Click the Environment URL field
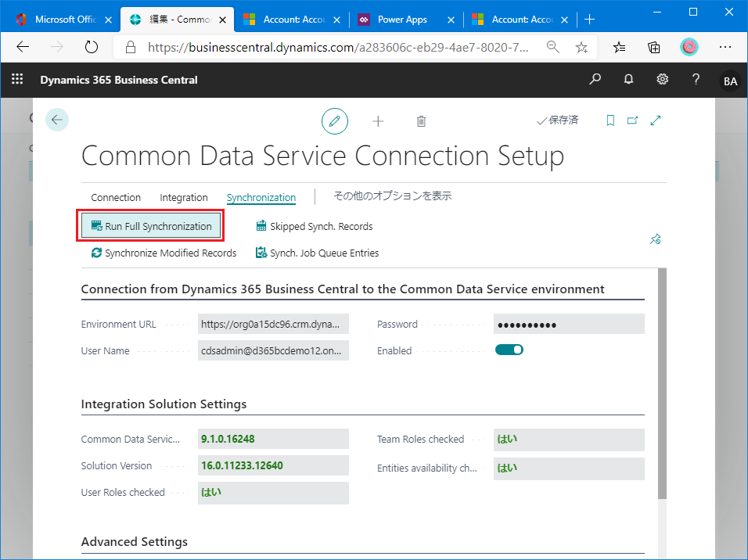The height and width of the screenshot is (560, 748). pos(273,324)
